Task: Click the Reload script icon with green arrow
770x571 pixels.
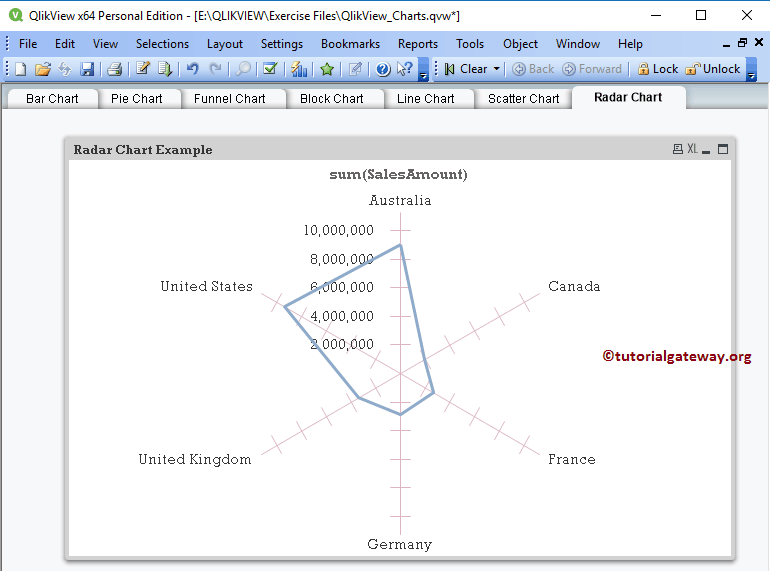Action: pyautogui.click(x=165, y=69)
